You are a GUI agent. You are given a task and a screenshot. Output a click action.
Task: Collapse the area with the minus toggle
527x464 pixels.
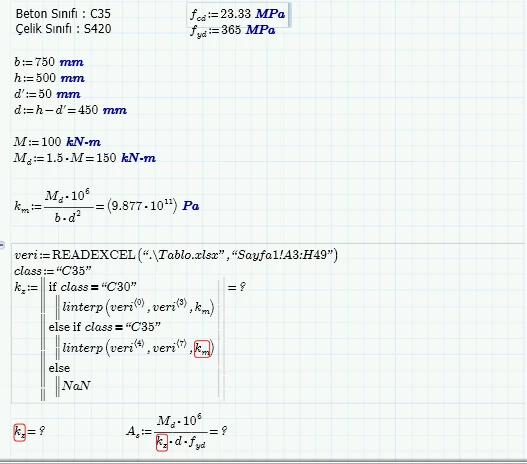click(x=2, y=245)
